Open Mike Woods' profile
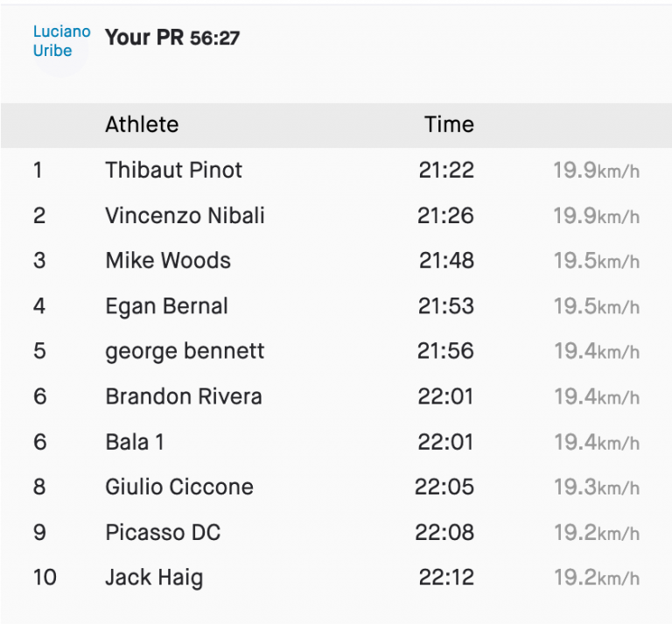672x624 pixels. click(x=168, y=261)
